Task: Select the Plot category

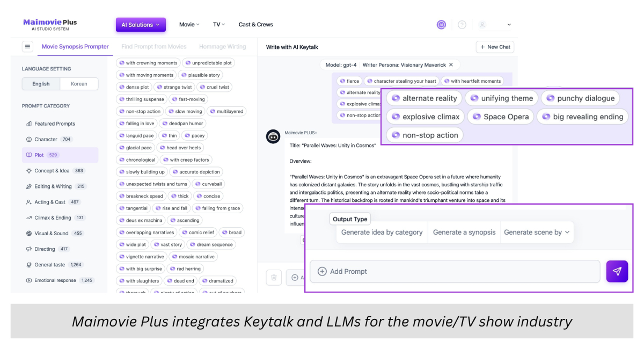Action: pos(60,155)
